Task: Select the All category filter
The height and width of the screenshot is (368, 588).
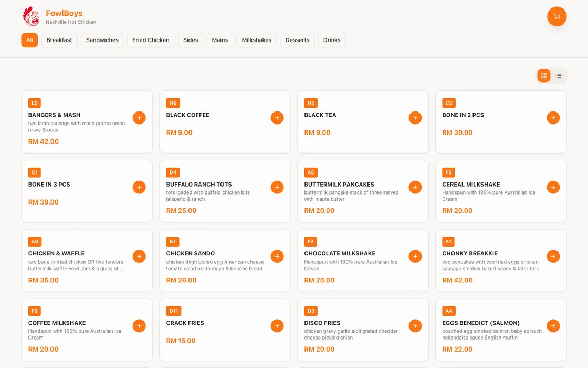Action: 29,40
